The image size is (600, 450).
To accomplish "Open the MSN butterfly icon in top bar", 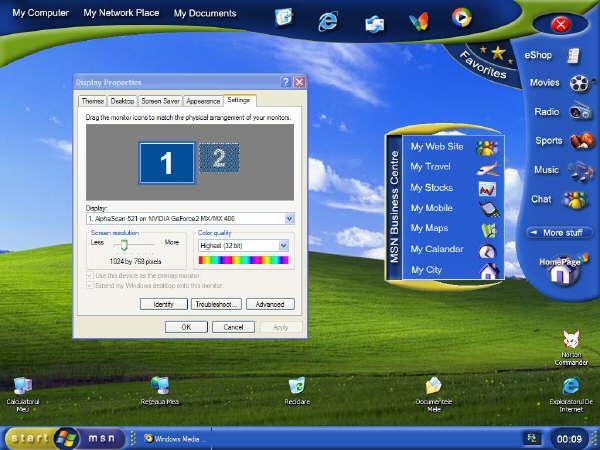I will (x=419, y=22).
